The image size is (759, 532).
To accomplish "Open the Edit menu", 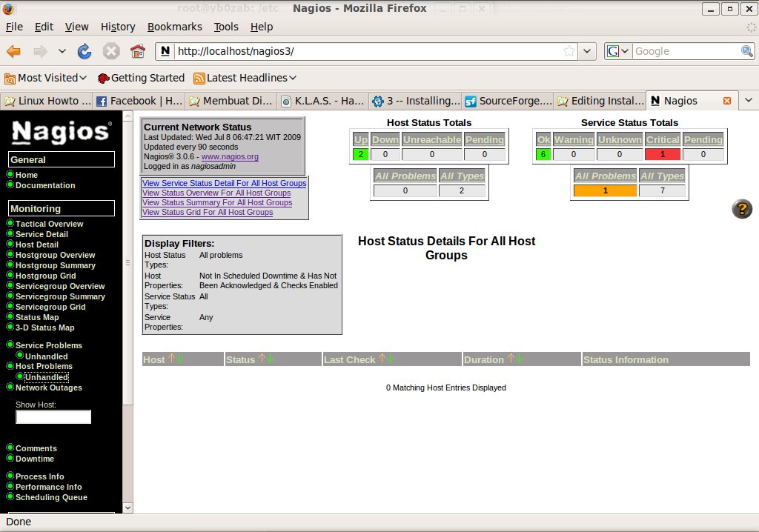I will (x=44, y=27).
